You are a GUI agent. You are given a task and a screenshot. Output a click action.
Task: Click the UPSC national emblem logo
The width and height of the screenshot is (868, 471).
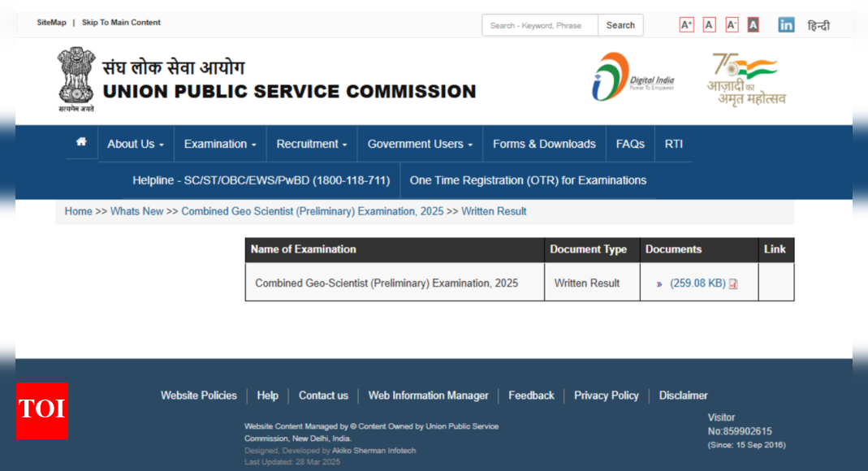click(x=76, y=79)
